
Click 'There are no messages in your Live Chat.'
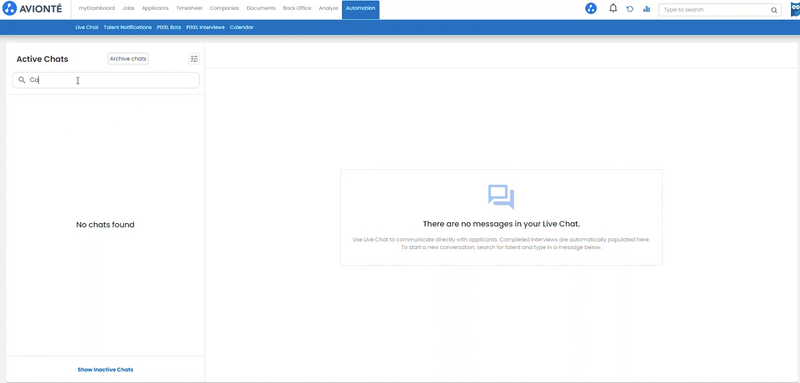(x=502, y=224)
